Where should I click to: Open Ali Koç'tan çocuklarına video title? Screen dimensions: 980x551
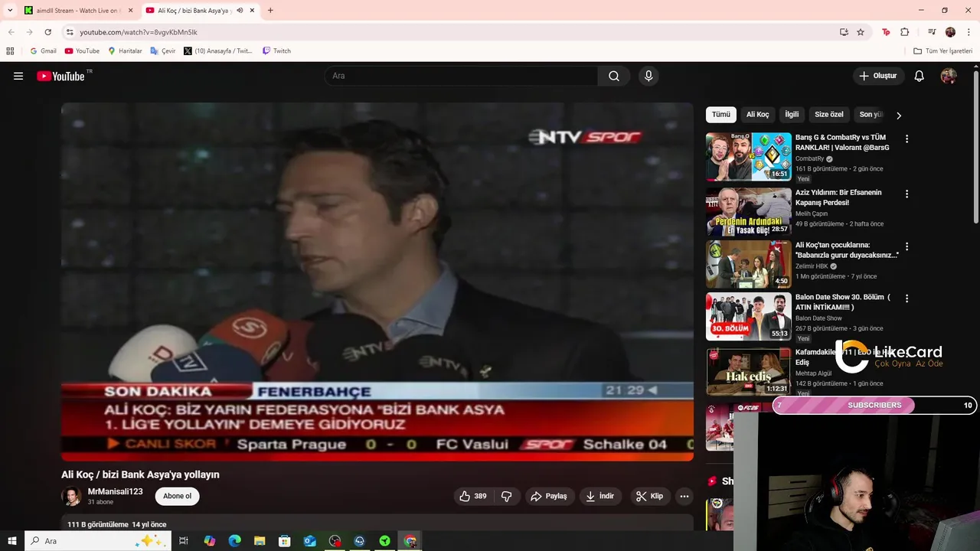846,250
